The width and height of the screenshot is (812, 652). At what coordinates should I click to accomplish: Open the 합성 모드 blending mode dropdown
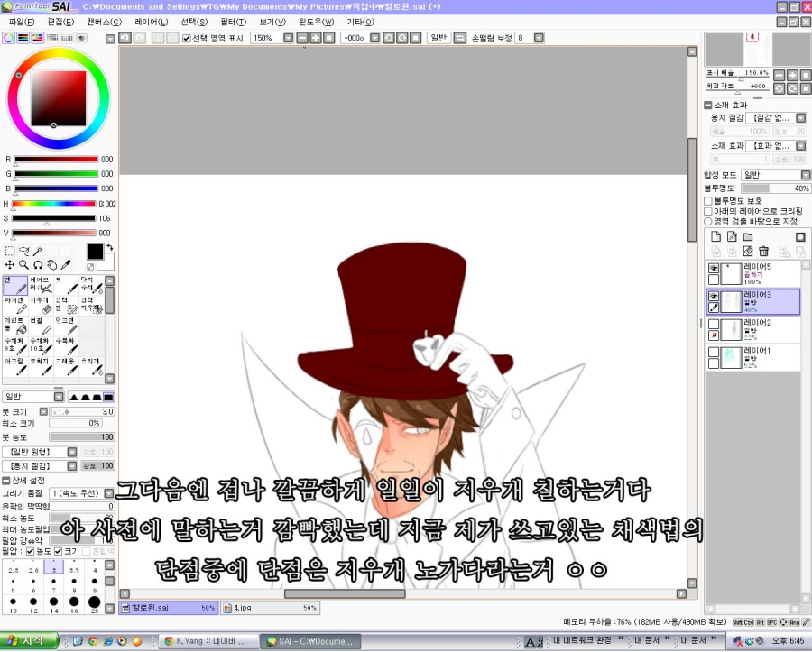[x=775, y=175]
